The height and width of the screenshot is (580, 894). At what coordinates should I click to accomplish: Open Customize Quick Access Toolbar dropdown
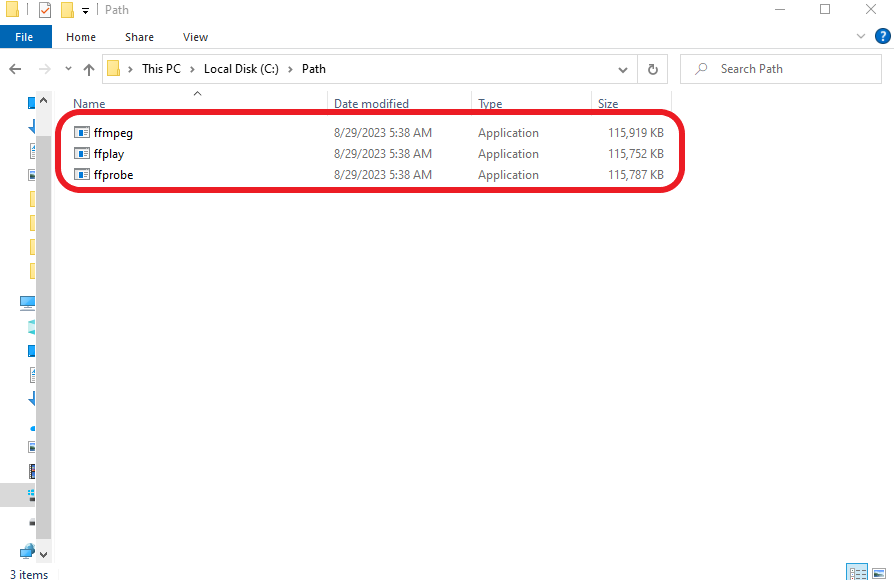pos(86,11)
